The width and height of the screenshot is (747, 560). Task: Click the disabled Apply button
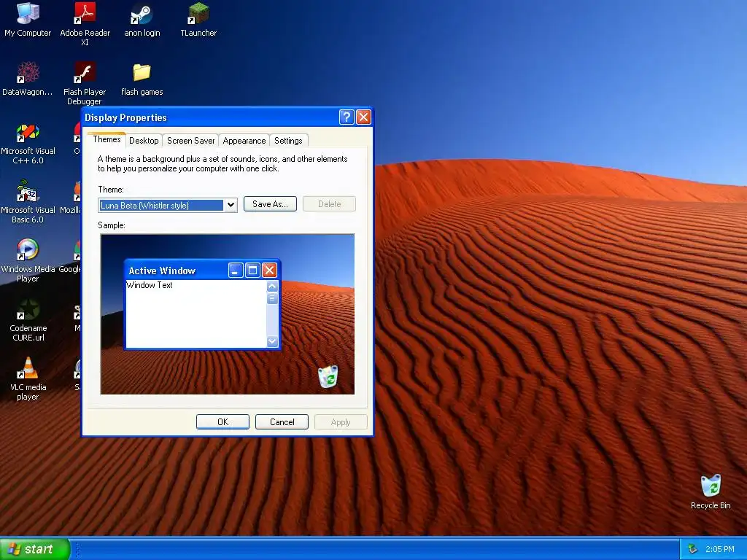pos(341,422)
